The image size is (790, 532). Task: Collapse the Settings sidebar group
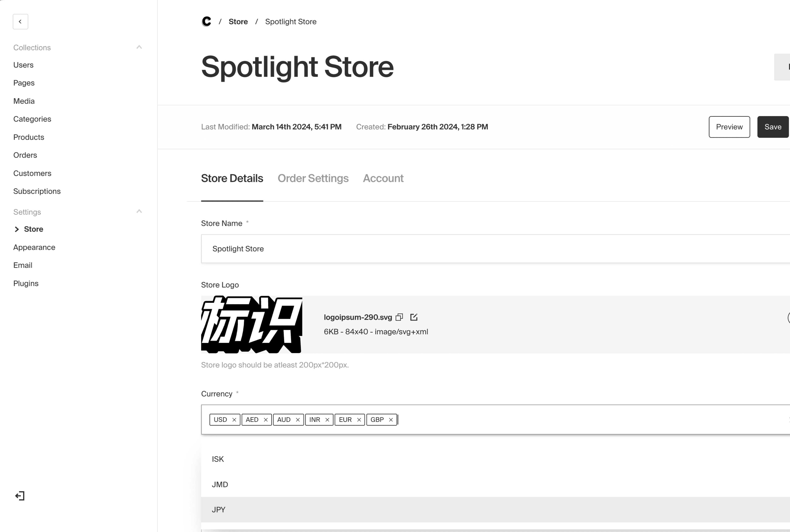139,212
